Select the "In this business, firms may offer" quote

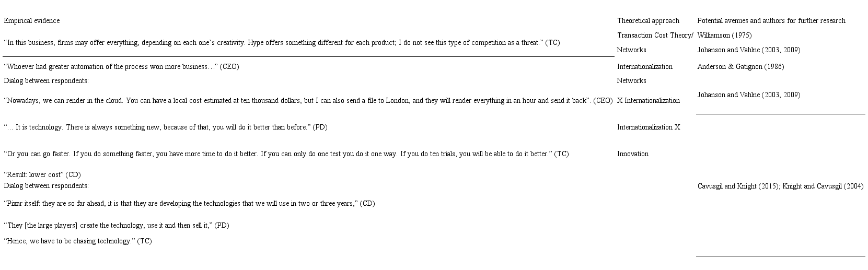pos(282,43)
